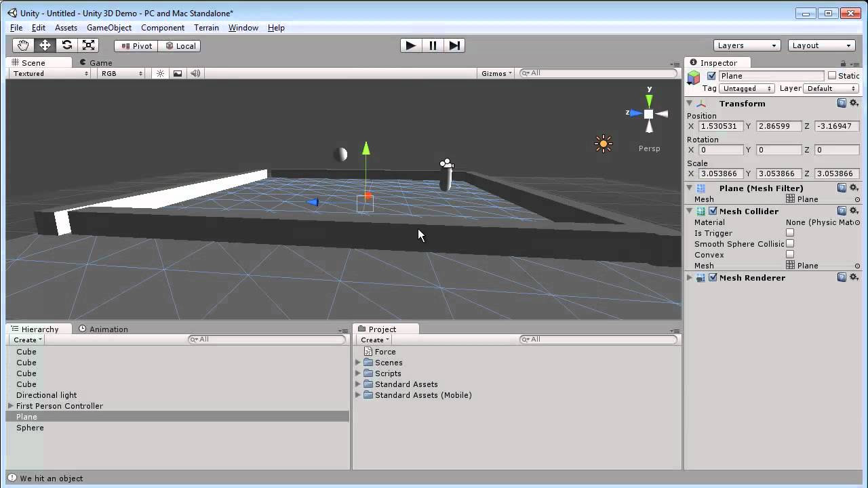Click the Scene search field
Viewport: 868px width, 488px height.
598,73
